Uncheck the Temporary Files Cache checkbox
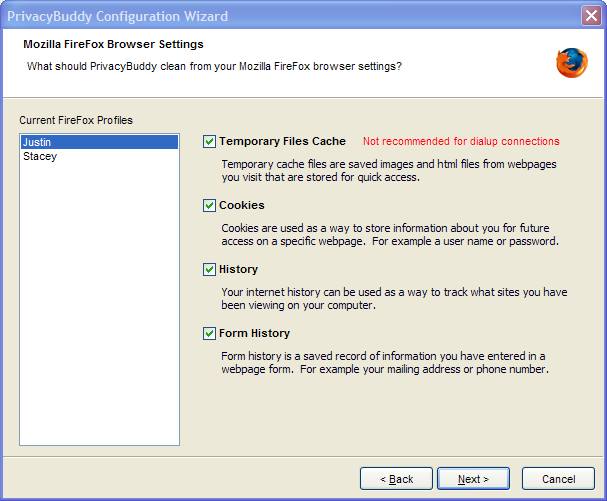This screenshot has height=501, width=607. [209, 141]
